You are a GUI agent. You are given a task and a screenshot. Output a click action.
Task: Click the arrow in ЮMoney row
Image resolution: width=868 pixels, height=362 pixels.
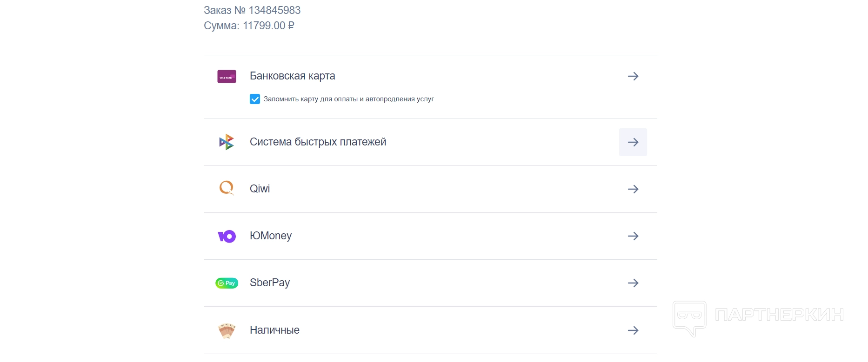pos(633,236)
